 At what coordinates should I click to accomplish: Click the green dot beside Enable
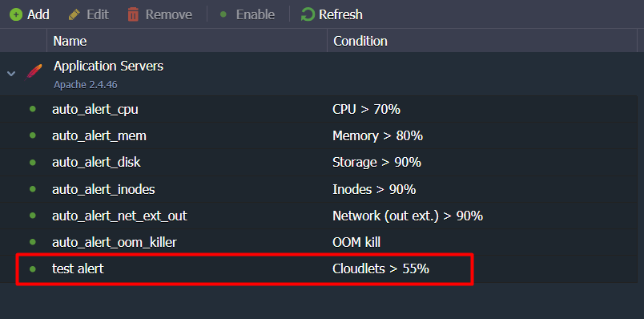pyautogui.click(x=223, y=14)
